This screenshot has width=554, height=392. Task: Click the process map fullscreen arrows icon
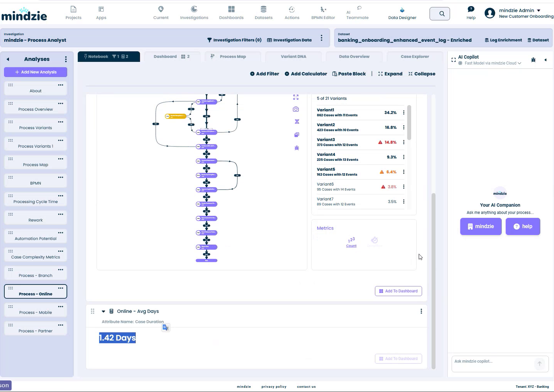pos(296,97)
